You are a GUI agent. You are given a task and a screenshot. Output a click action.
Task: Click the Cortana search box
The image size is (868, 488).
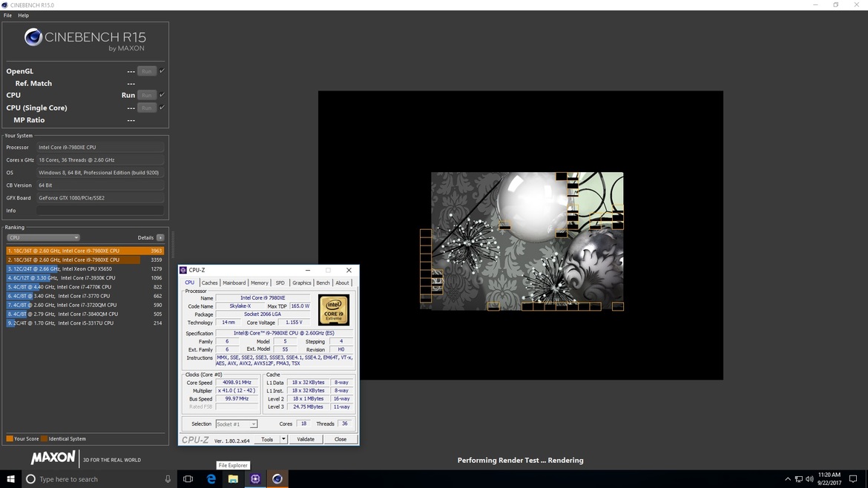point(99,479)
